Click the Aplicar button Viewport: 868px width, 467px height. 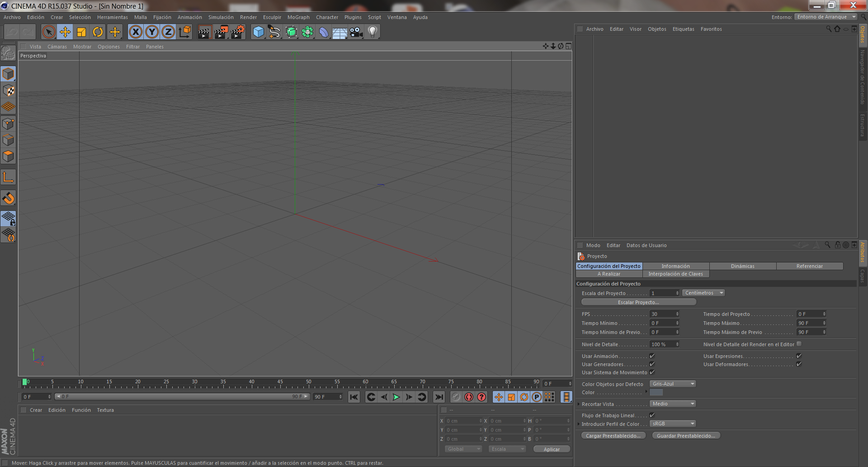pyautogui.click(x=552, y=449)
